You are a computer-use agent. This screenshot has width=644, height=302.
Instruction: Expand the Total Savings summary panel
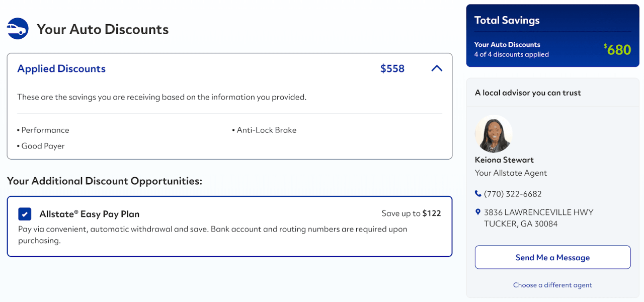(x=552, y=35)
